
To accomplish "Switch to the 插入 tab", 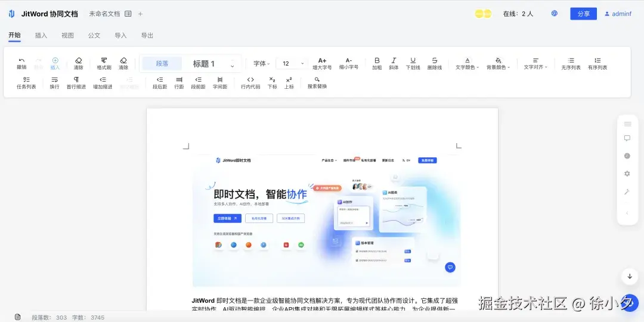I will 41,35.
